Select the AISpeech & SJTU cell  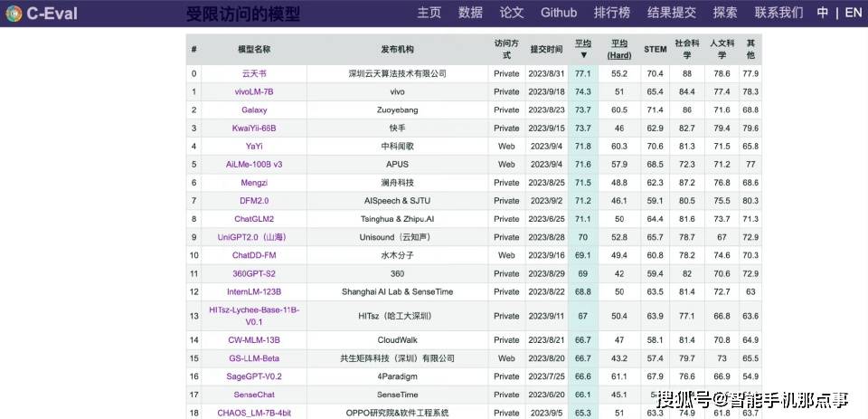click(x=398, y=201)
